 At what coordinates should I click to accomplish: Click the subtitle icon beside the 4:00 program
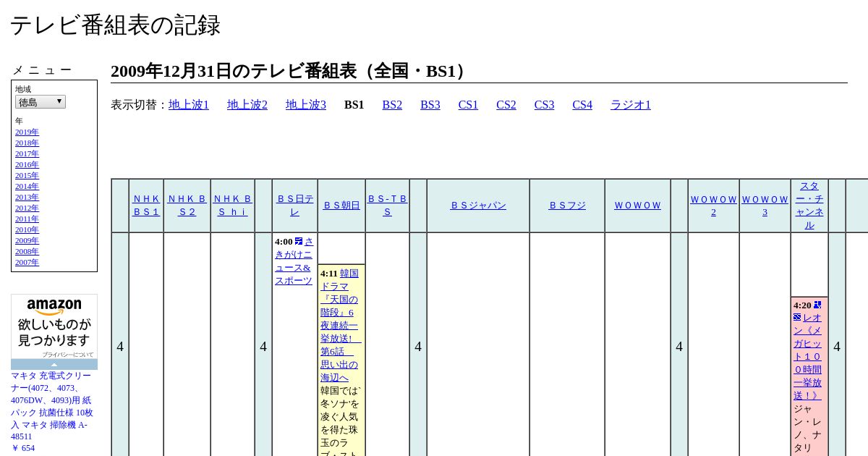[x=299, y=241]
